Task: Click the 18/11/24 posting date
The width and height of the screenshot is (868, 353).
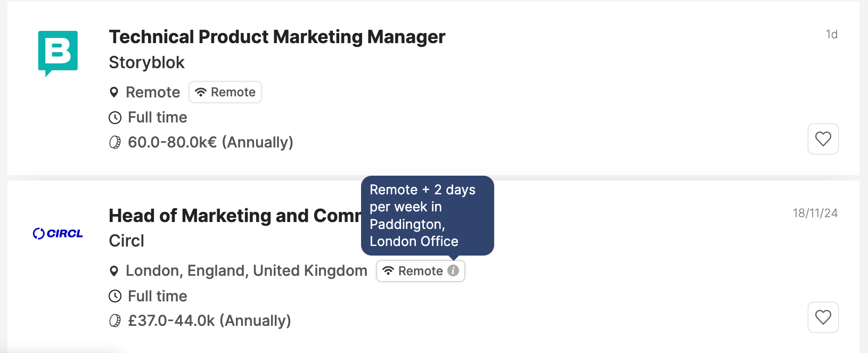Action: click(x=815, y=213)
